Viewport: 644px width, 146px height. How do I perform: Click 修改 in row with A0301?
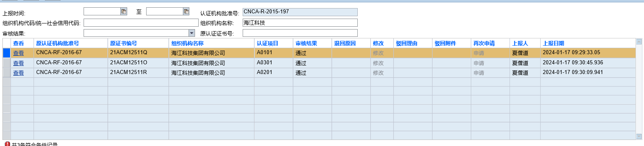click(x=378, y=63)
